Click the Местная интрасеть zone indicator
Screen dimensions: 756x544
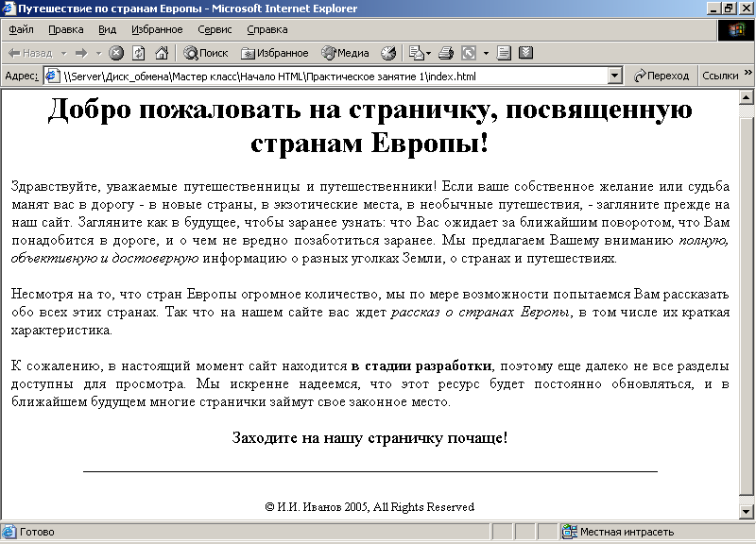click(x=627, y=532)
